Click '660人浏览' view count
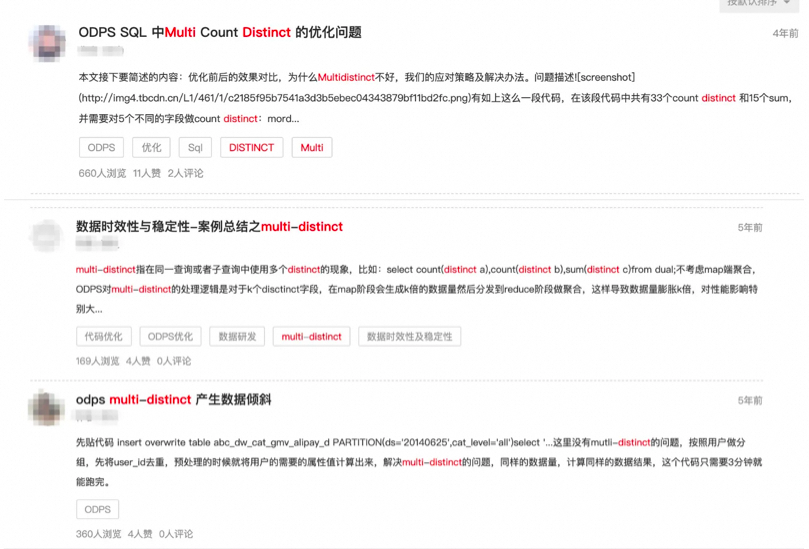This screenshot has height=549, width=809. click(102, 173)
